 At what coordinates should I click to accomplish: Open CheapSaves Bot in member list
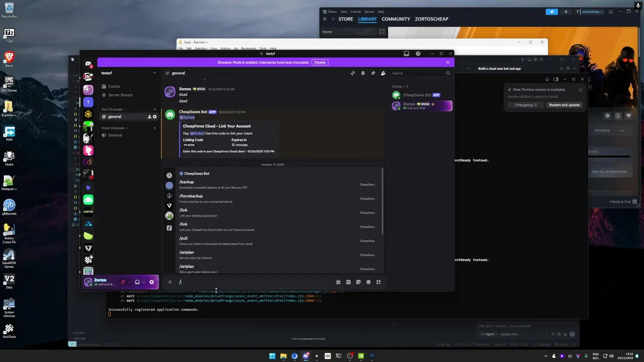[x=422, y=95]
